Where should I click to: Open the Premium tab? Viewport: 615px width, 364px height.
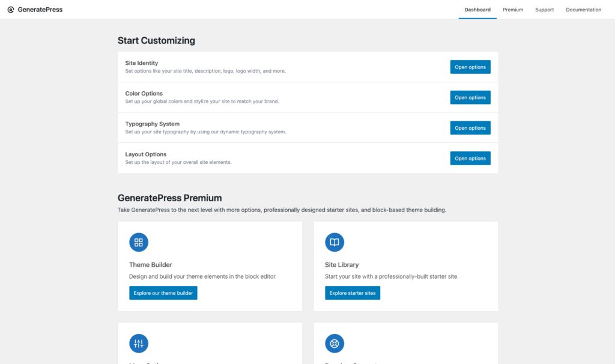pyautogui.click(x=513, y=10)
